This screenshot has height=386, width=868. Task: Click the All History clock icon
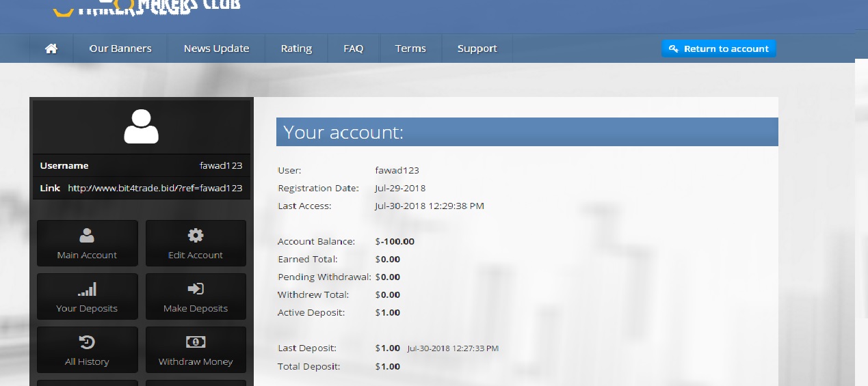tap(87, 342)
